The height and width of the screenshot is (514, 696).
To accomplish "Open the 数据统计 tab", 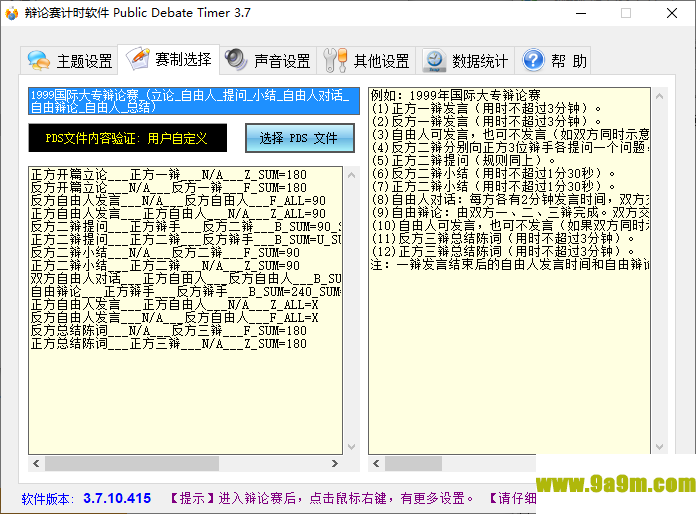I will click(x=480, y=61).
